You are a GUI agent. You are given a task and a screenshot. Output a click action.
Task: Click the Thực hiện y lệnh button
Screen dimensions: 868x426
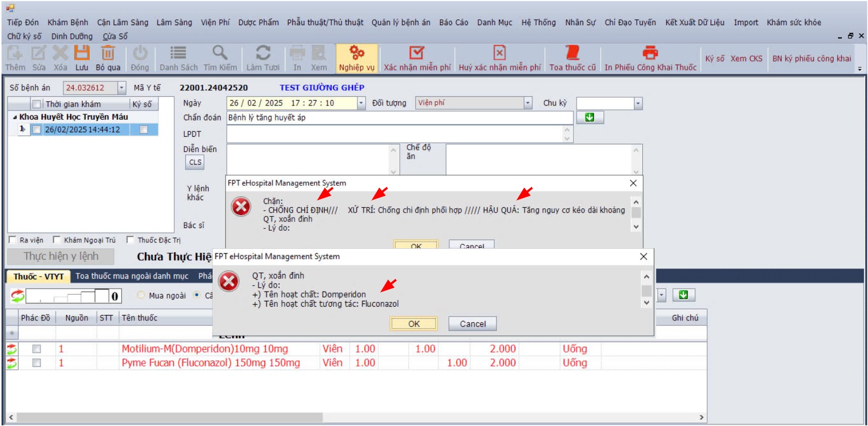pos(61,256)
